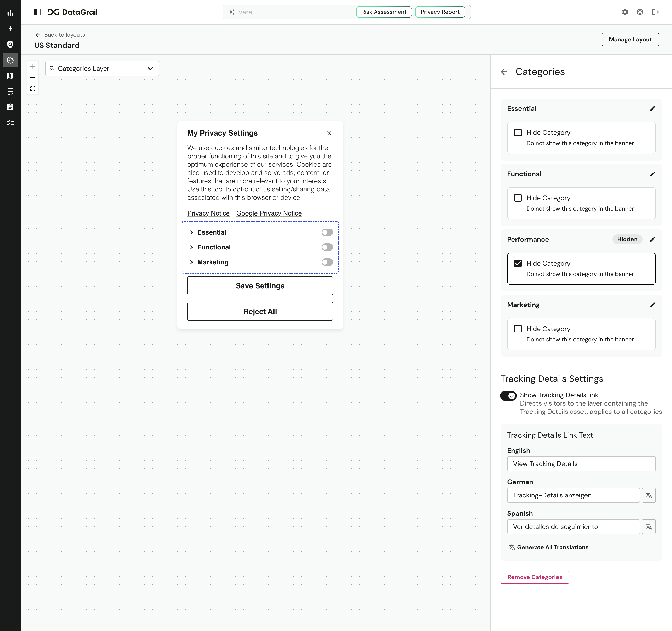
Task: Select the analytics bar chart icon in sidebar
Action: [x=11, y=12]
